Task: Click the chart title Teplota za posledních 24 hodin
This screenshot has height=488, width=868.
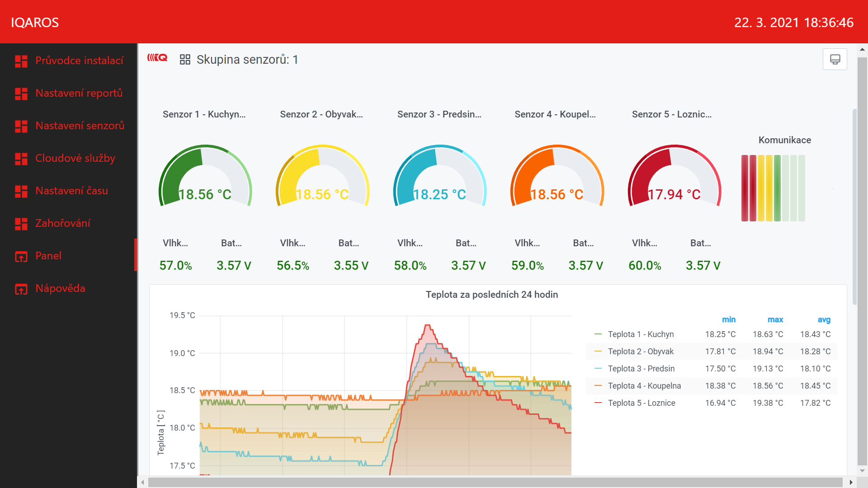Action: [492, 295]
